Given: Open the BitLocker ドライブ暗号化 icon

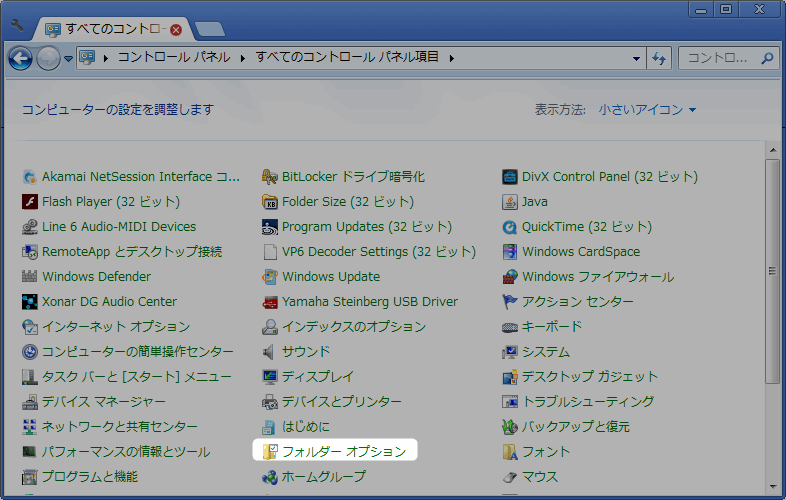Looking at the screenshot, I should coord(270,177).
